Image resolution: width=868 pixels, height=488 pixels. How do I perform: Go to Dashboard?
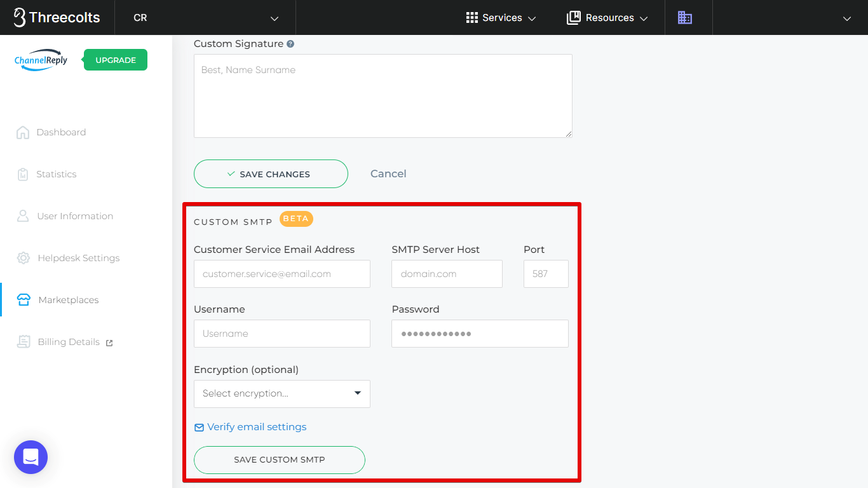(x=61, y=132)
